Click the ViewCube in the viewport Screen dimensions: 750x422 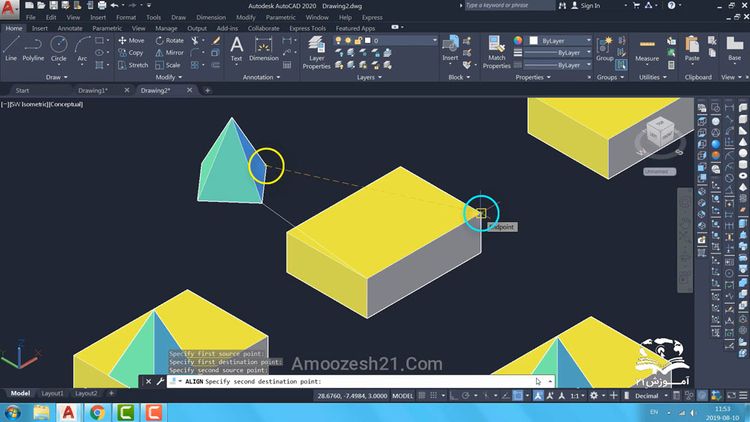(657, 132)
